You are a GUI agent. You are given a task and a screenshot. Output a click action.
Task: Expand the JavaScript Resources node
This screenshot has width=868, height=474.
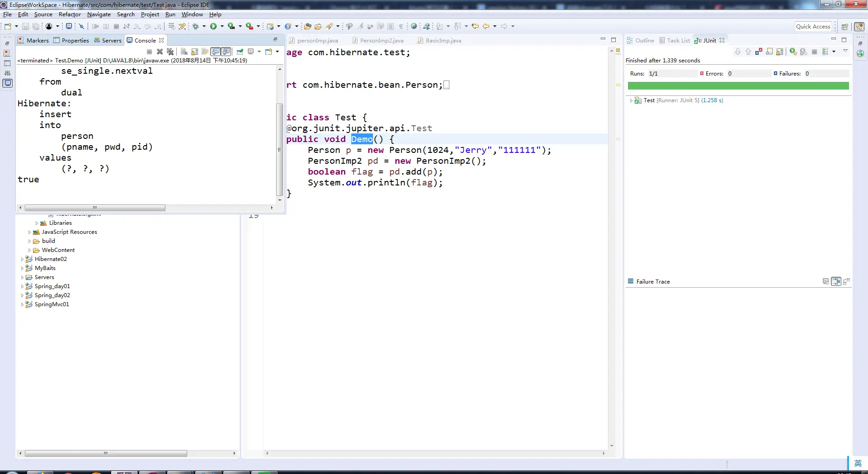click(29, 232)
